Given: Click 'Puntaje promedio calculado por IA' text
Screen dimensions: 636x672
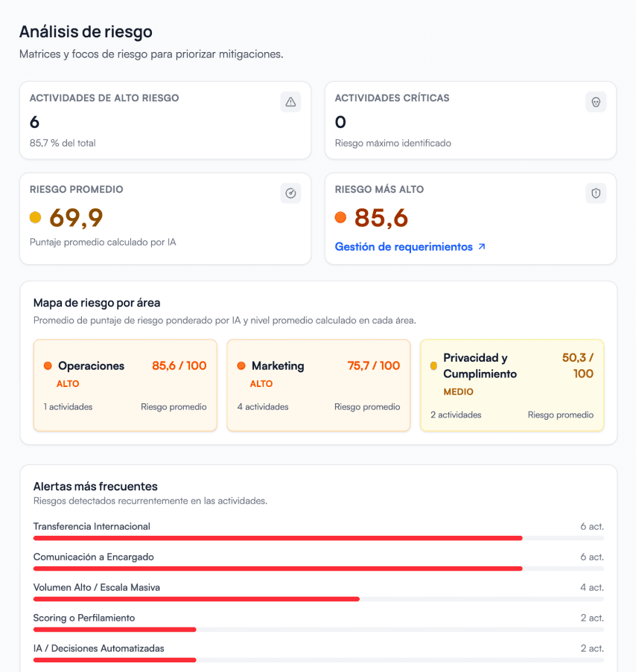Looking at the screenshot, I should tap(103, 242).
